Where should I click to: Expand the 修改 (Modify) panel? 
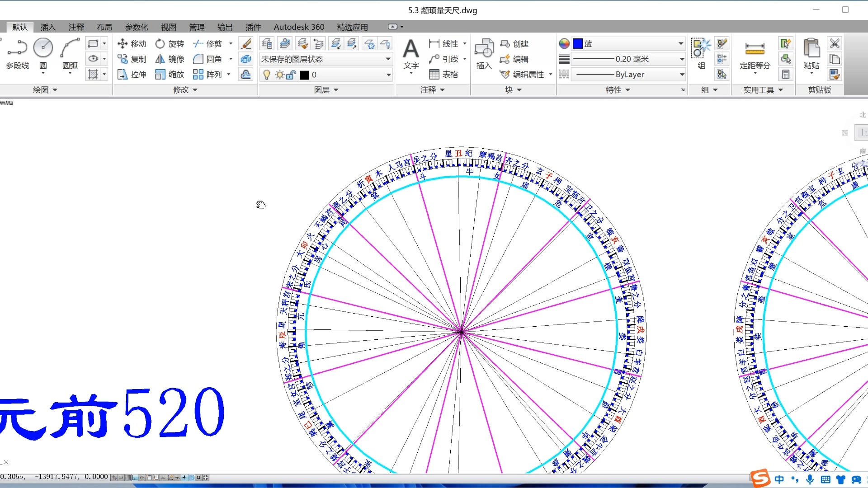click(x=185, y=90)
